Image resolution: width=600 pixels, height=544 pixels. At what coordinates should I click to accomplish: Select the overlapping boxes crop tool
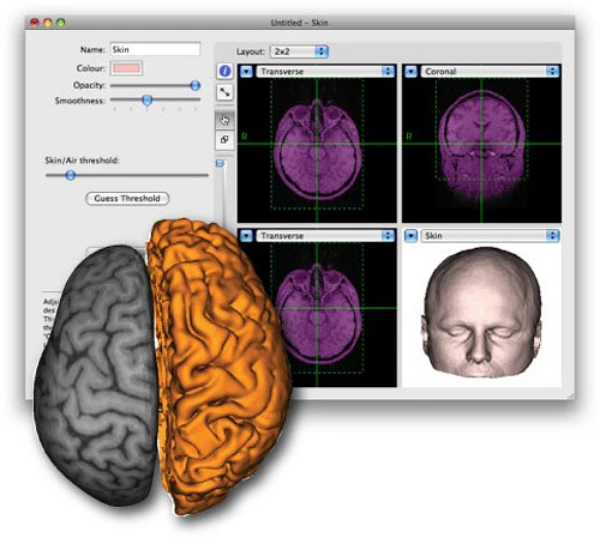(x=225, y=141)
